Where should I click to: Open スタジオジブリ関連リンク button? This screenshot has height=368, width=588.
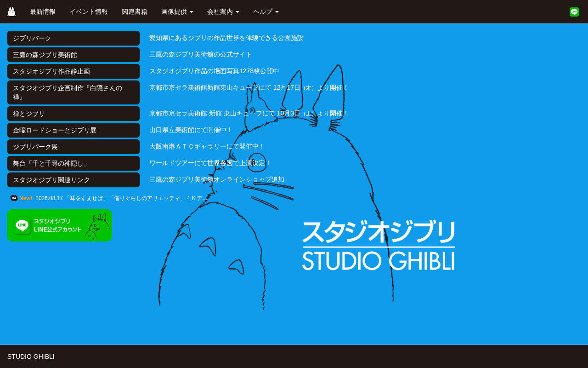point(73,180)
